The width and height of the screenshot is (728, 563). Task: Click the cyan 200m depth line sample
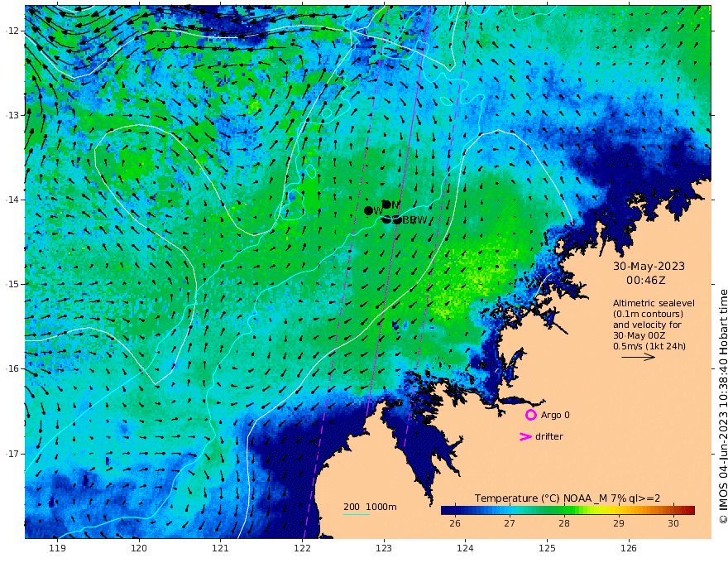pyautogui.click(x=357, y=514)
